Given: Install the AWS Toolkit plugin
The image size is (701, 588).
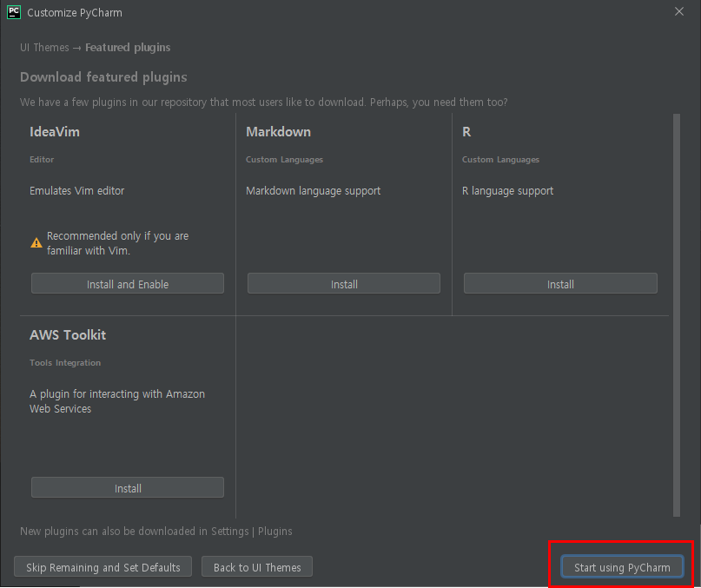Looking at the screenshot, I should 128,487.
